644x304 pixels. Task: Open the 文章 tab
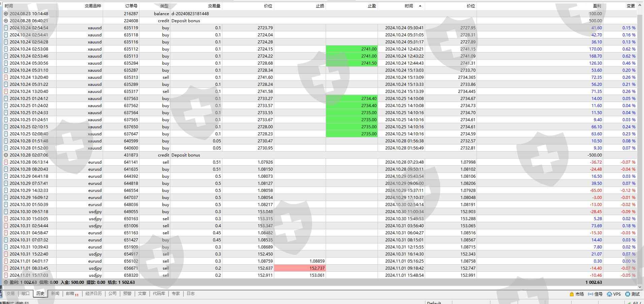coord(142,294)
